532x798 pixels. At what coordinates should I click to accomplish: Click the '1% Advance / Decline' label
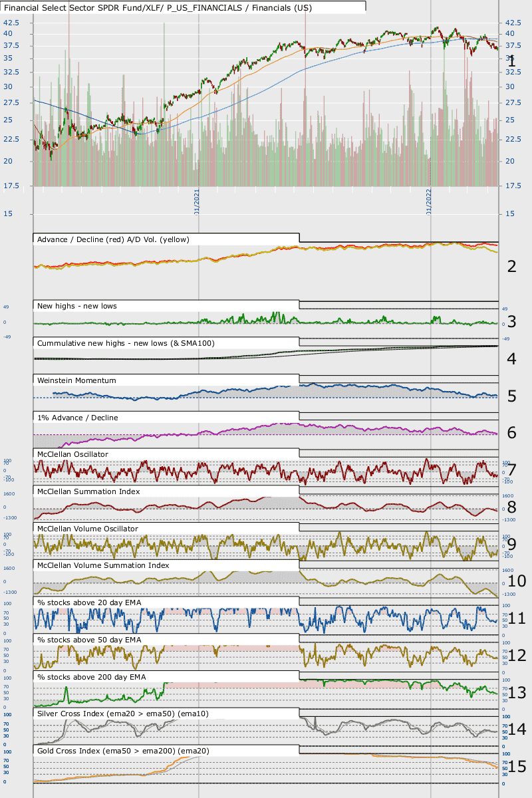pos(78,418)
